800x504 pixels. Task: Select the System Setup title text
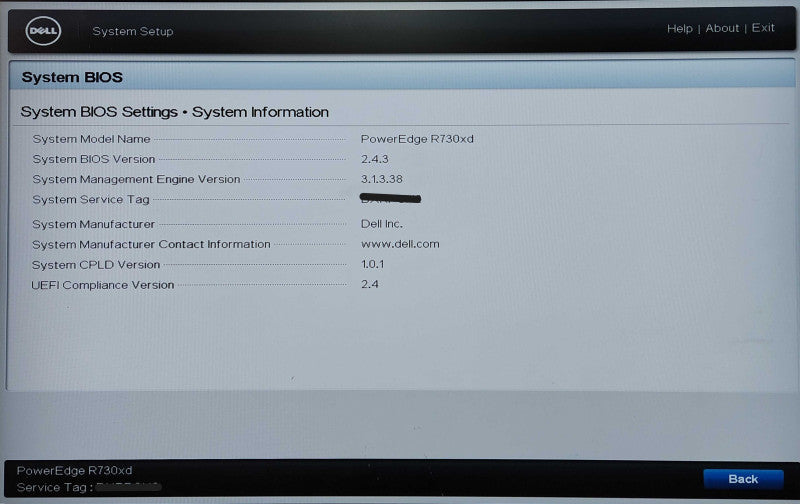point(133,31)
